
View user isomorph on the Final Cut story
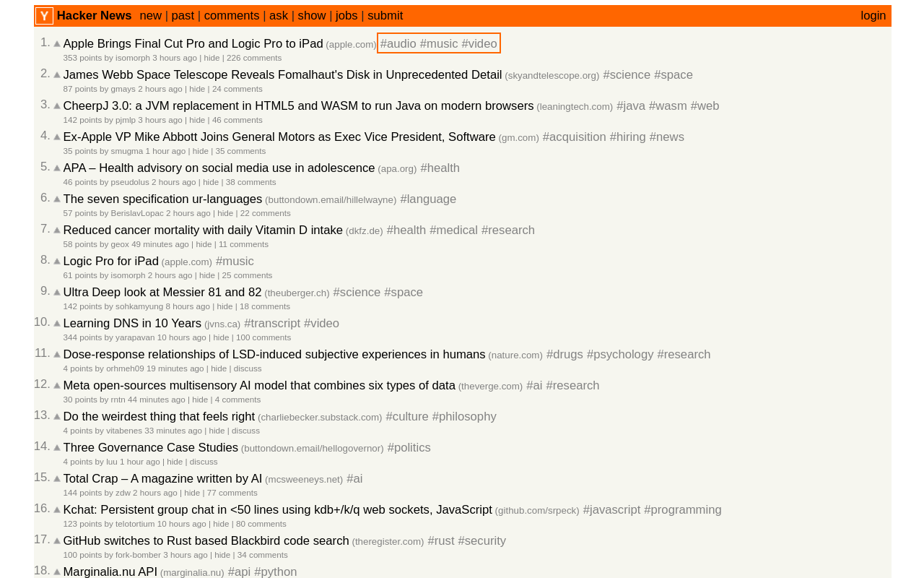pos(133,58)
